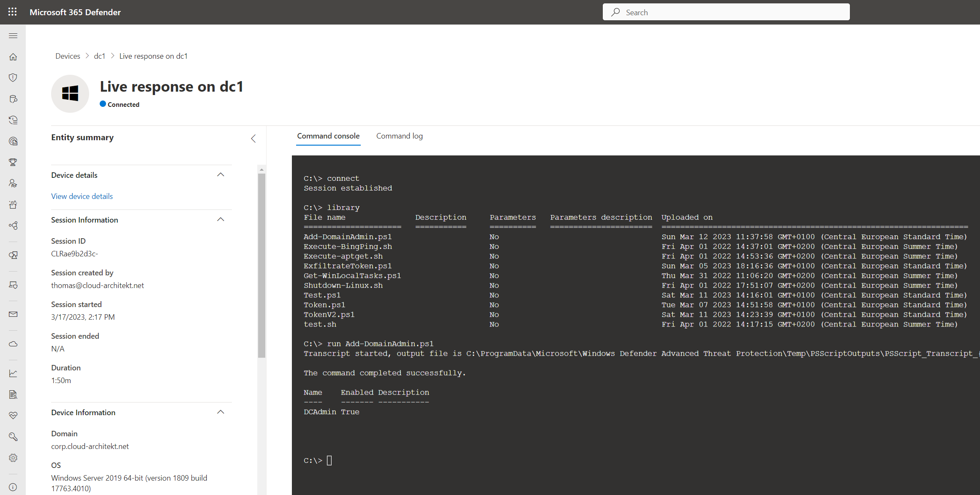Open Assets shapes icon in sidebar
This screenshot has height=495, width=980.
click(x=13, y=255)
